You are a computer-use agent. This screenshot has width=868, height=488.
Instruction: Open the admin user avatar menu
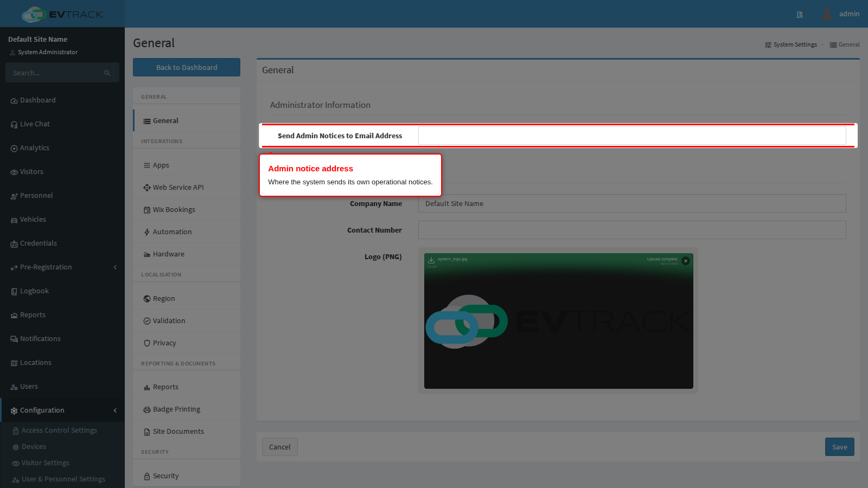[827, 14]
